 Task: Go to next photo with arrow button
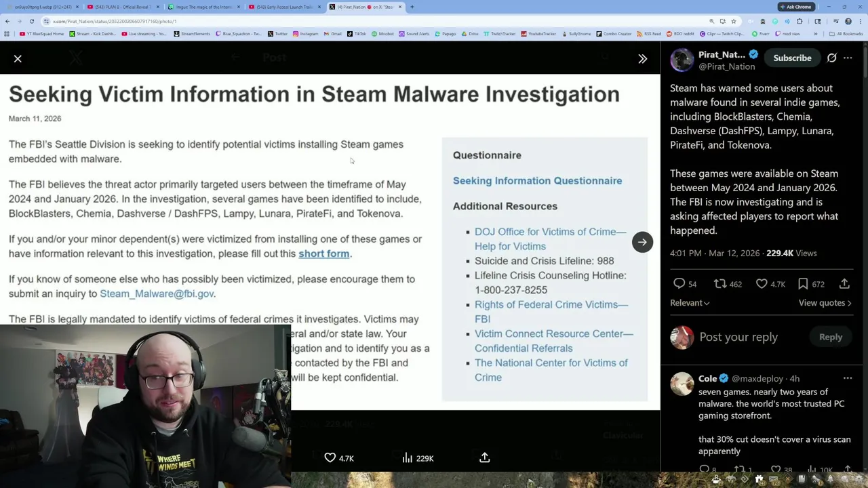tap(642, 242)
